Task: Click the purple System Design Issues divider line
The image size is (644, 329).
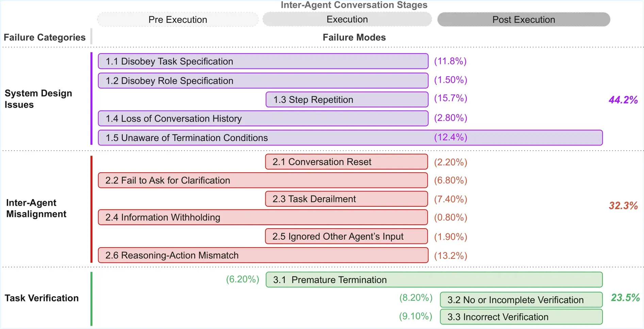Action: [x=92, y=98]
